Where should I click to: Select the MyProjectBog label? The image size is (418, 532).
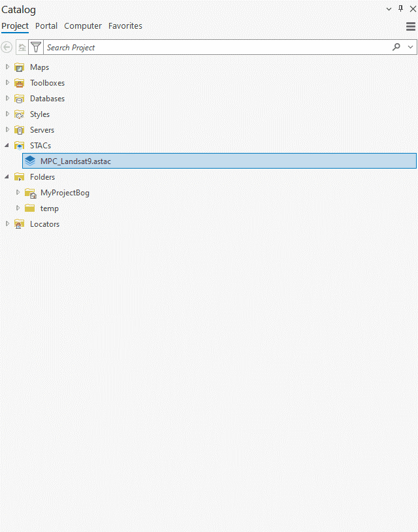click(65, 193)
